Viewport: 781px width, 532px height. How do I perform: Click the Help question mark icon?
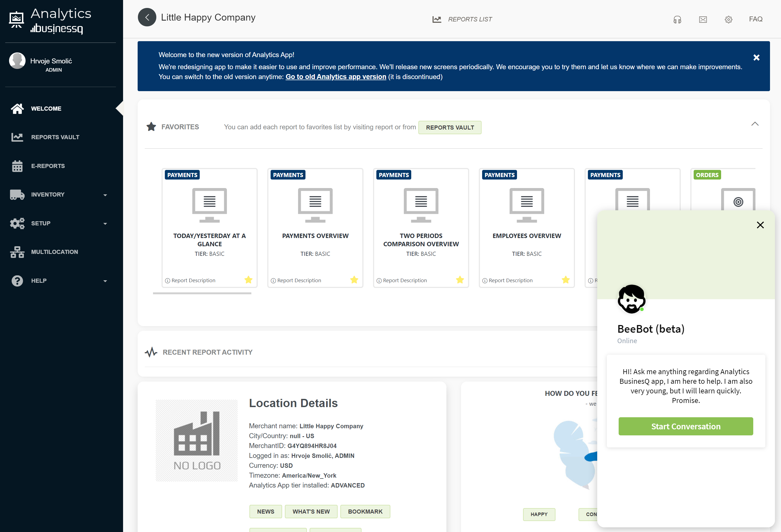tap(17, 281)
